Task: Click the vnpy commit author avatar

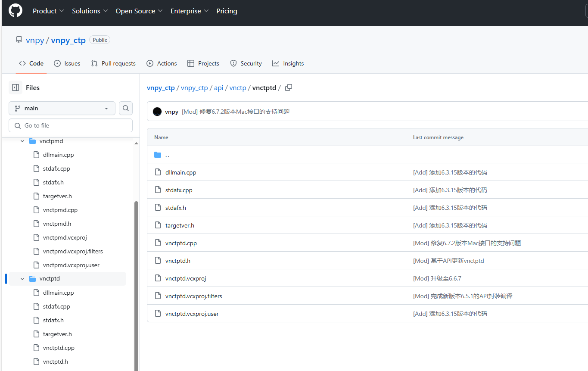Action: point(157,112)
